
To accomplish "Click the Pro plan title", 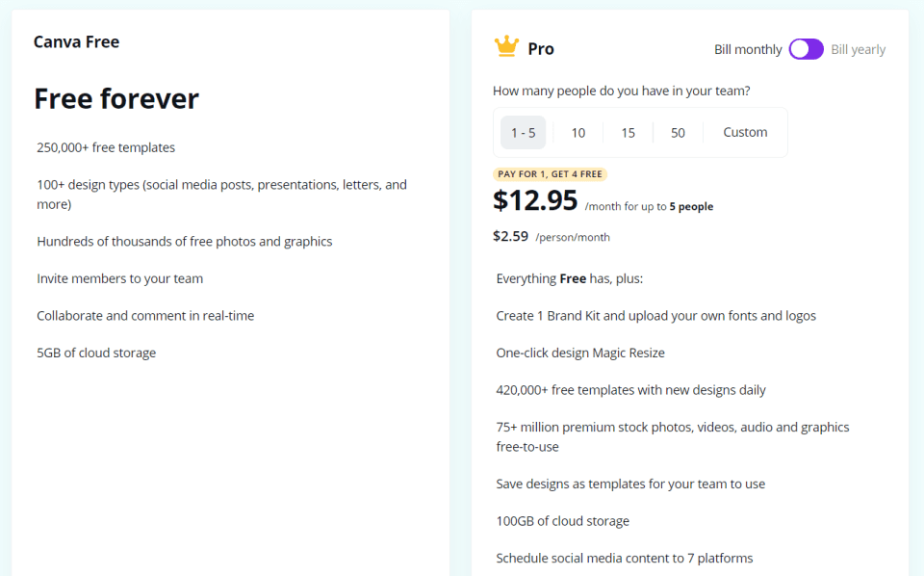I will (x=539, y=46).
